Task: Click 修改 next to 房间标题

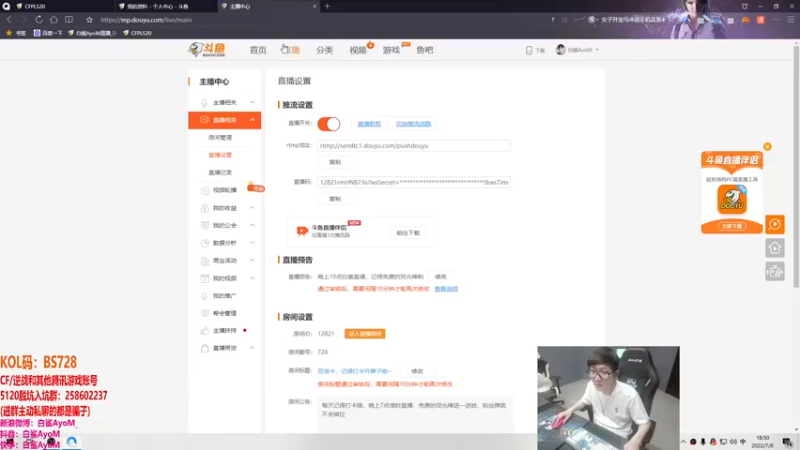Action: coord(417,371)
